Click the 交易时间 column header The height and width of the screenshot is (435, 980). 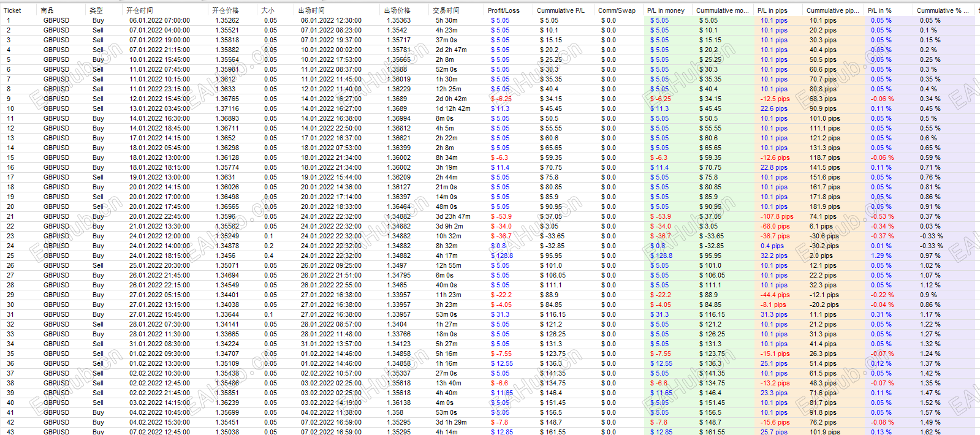446,10
